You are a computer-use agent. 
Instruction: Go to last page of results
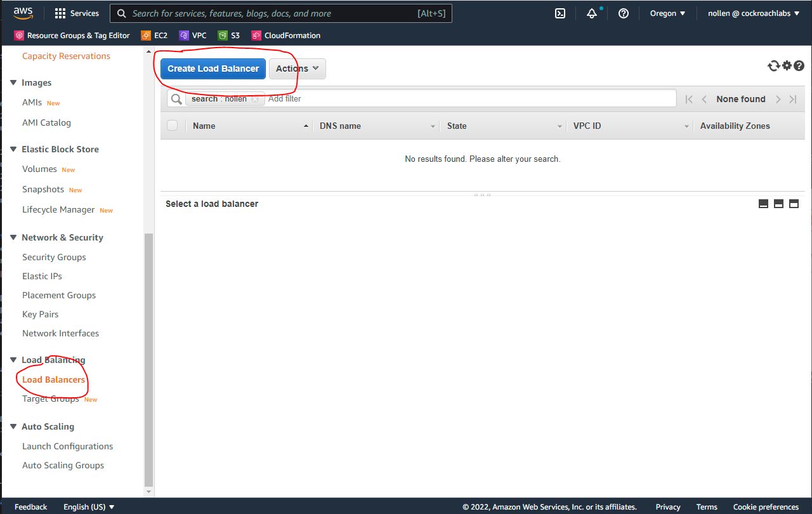click(793, 99)
